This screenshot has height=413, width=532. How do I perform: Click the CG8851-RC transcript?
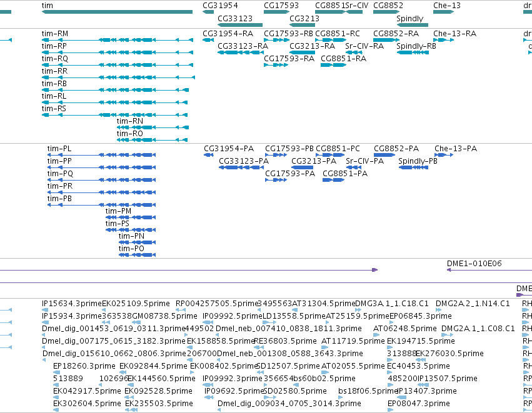pyautogui.click(x=331, y=40)
